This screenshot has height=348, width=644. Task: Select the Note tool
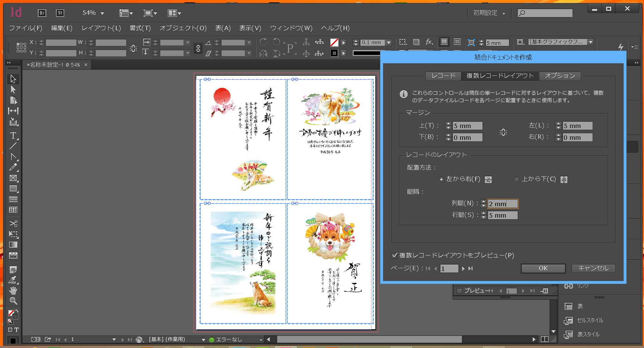[13, 270]
